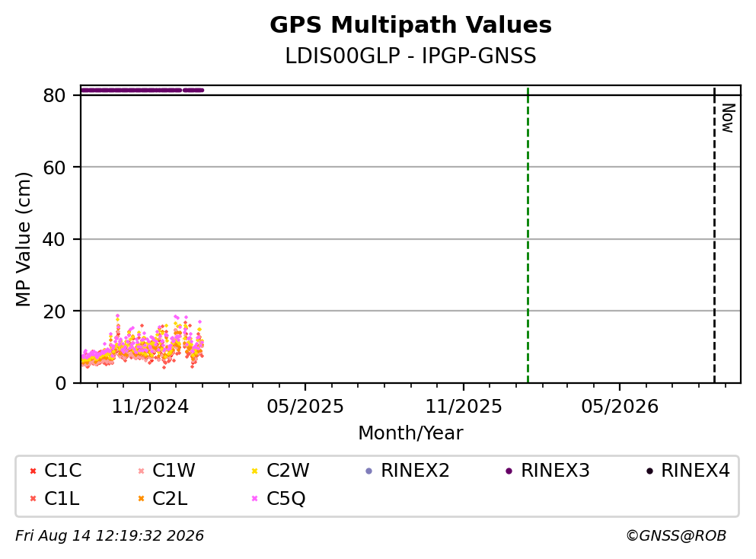Click the Now marker label
This screenshot has height=559, width=756.
click(x=728, y=118)
